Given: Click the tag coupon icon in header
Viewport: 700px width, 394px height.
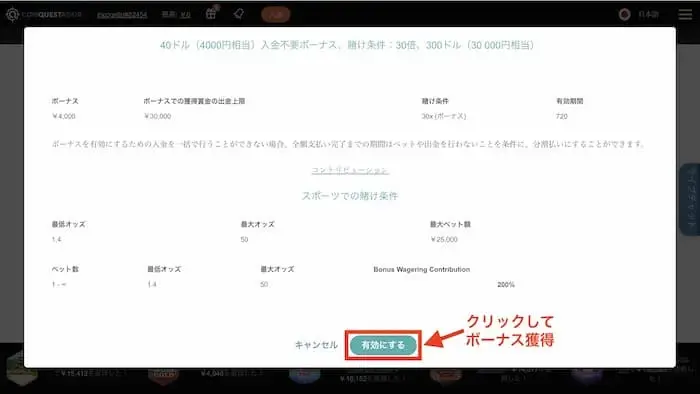Looking at the screenshot, I should (x=239, y=14).
